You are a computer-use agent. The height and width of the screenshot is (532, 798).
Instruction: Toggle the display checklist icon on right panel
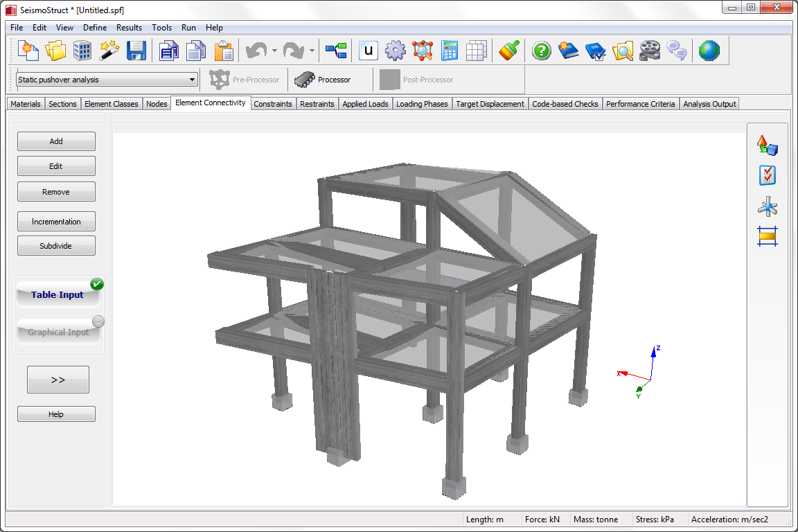pyautogui.click(x=767, y=176)
